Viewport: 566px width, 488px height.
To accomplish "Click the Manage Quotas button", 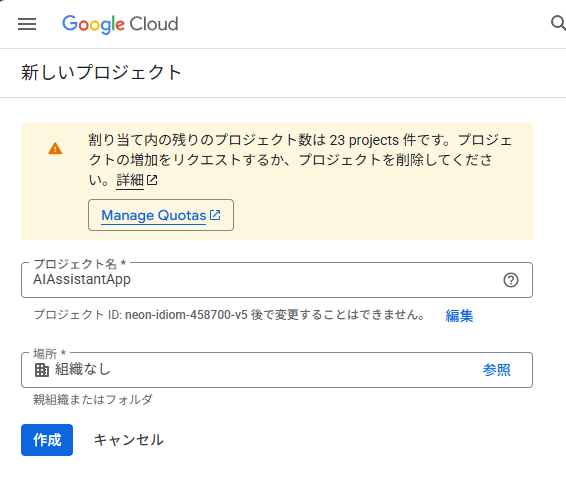I will pos(161,215).
